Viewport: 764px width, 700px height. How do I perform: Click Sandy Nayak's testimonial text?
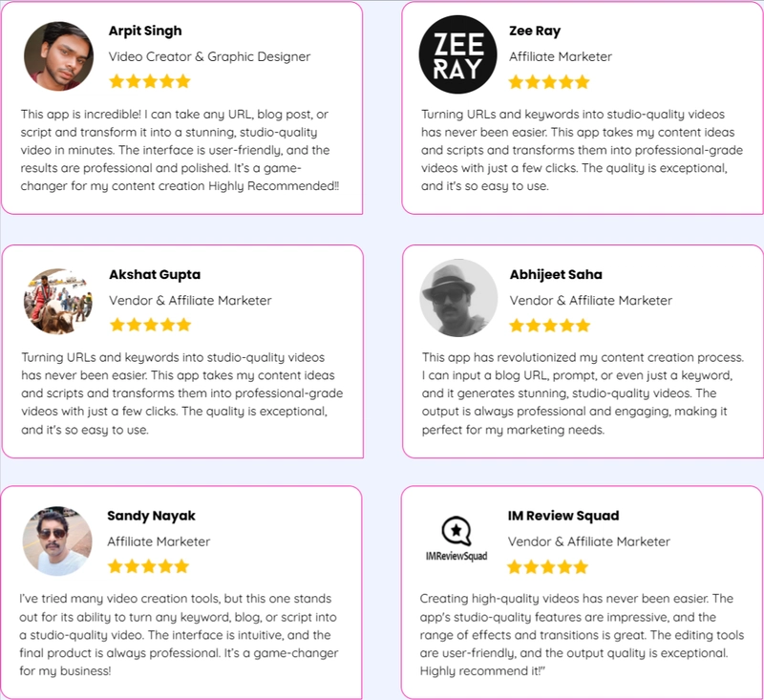tap(179, 635)
